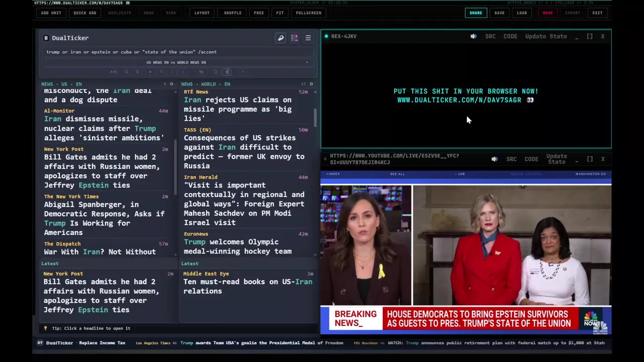The height and width of the screenshot is (362, 644).
Task: Open the DualTicker hamburger menu
Action: coord(308,38)
